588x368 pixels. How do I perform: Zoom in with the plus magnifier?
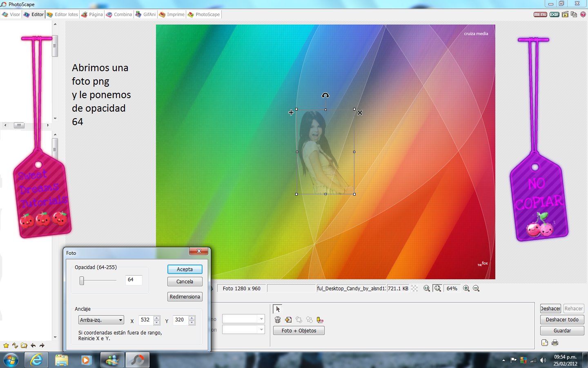[x=466, y=289]
